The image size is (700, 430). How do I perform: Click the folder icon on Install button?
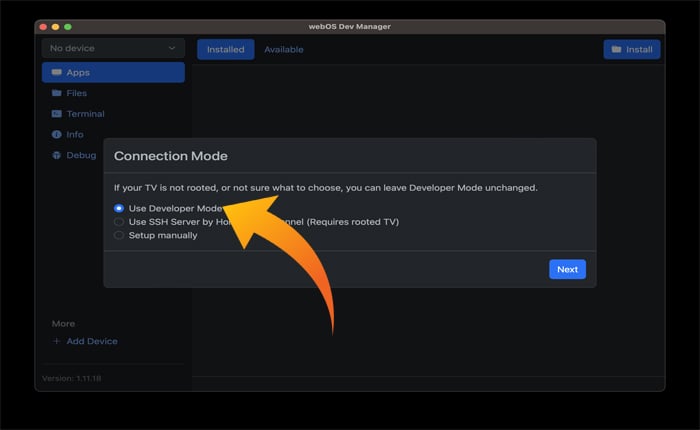616,49
